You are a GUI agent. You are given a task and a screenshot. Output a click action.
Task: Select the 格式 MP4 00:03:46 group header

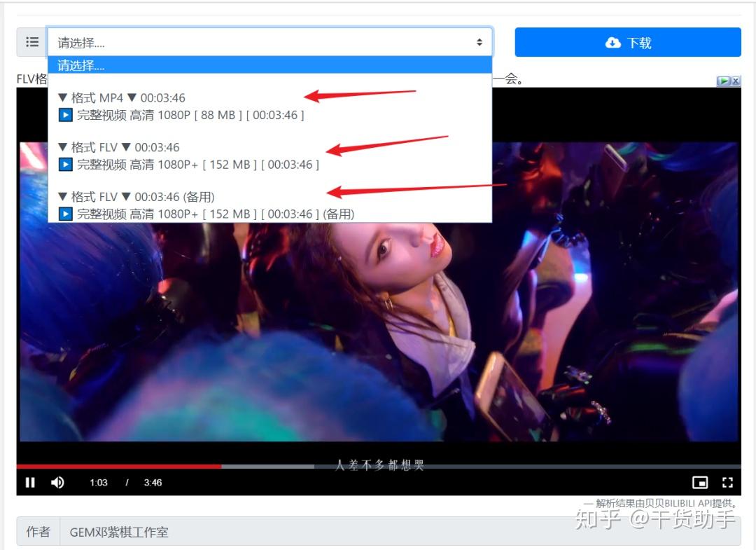pyautogui.click(x=122, y=98)
